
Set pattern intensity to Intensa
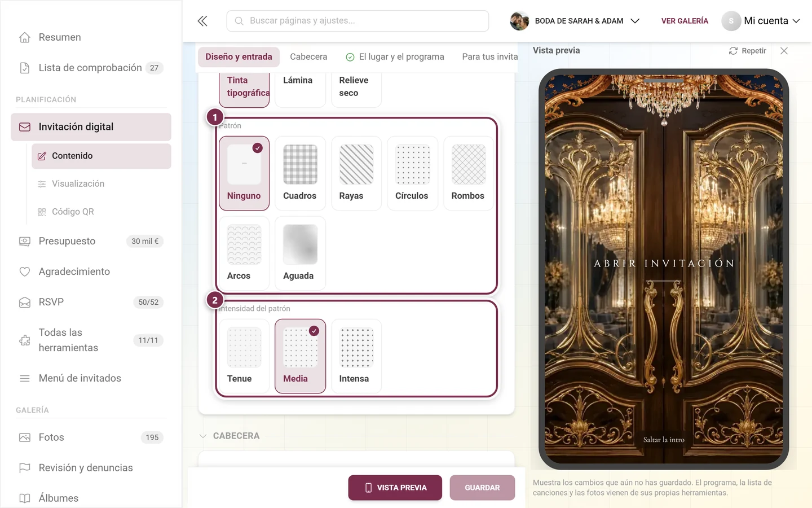pos(356,356)
